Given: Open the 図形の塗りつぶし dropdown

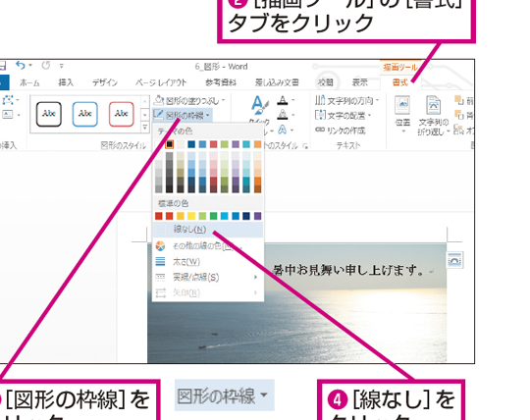Looking at the screenshot, I should point(189,101).
